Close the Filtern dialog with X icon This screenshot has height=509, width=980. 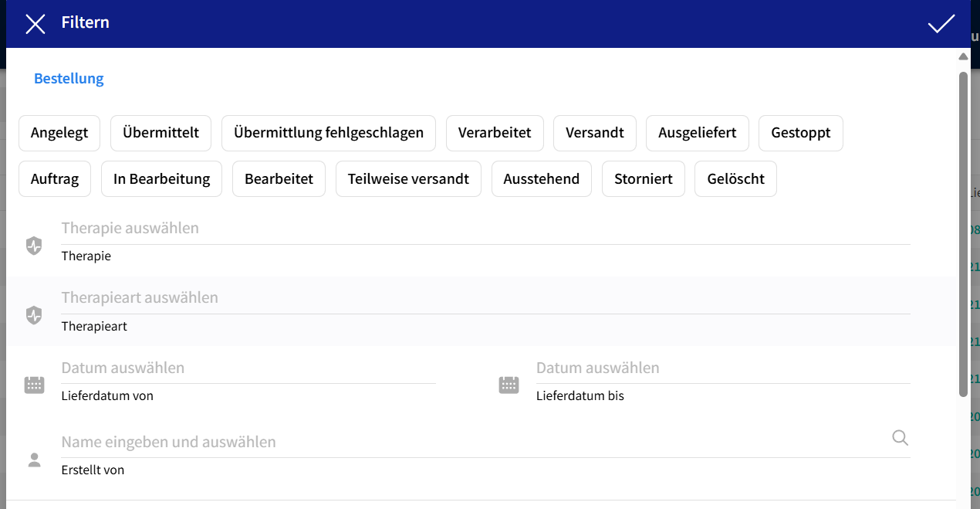[x=35, y=24]
